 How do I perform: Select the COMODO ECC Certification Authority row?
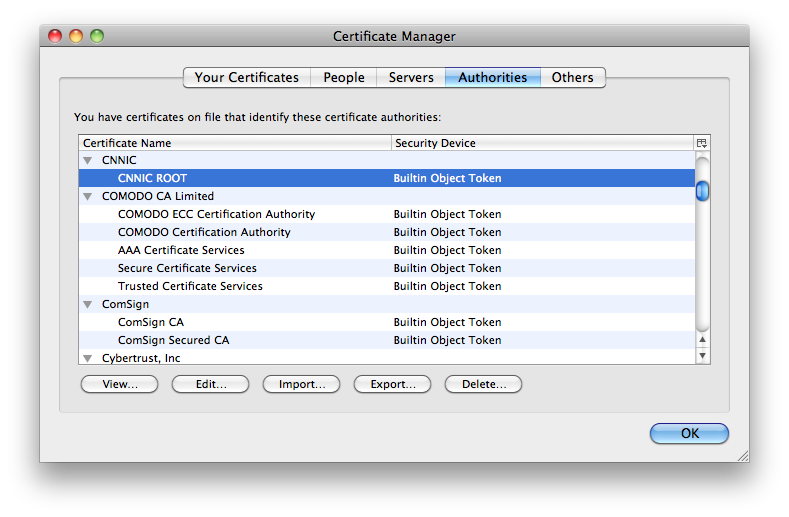[x=216, y=214]
